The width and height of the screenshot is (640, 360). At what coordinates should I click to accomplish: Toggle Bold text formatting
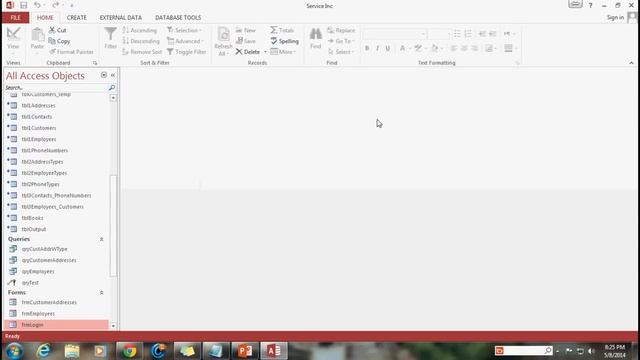[367, 48]
